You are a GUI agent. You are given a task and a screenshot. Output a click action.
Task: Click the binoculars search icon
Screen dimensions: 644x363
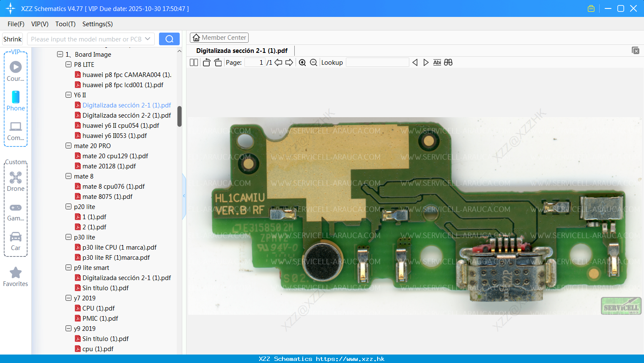[448, 63]
